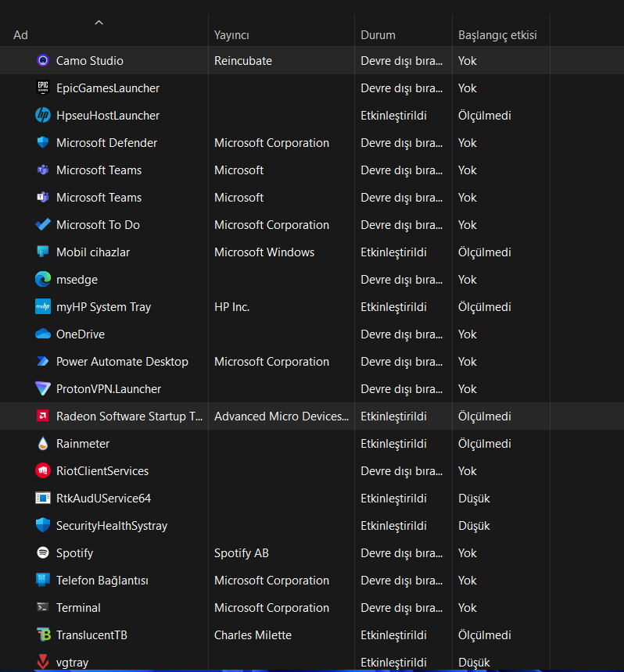The height and width of the screenshot is (672, 624).
Task: Select the Epic Games Launcher icon
Action: (43, 88)
